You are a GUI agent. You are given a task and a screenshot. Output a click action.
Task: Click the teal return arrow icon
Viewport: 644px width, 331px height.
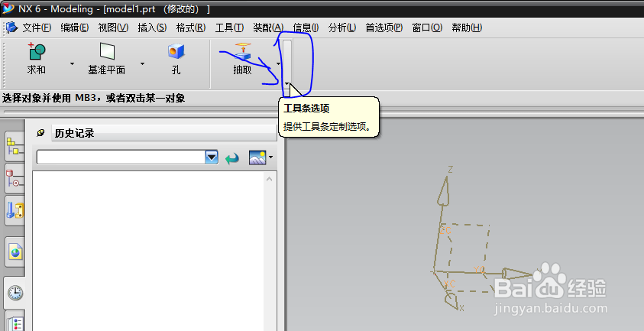pos(232,158)
